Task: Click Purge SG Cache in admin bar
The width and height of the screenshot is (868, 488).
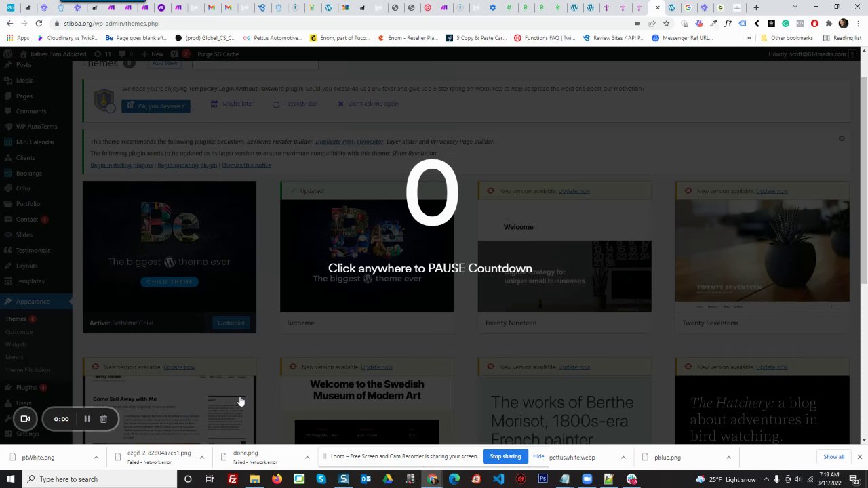Action: [x=218, y=54]
